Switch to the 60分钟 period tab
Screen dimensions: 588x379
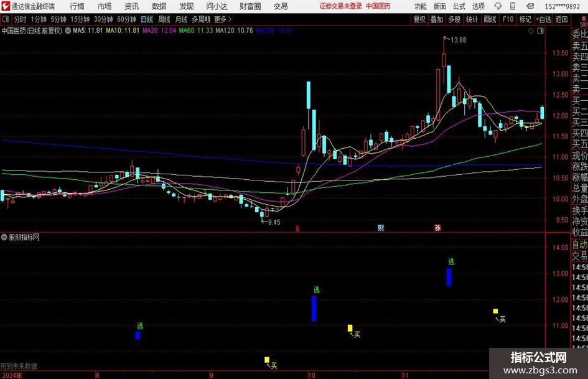[x=126, y=19]
